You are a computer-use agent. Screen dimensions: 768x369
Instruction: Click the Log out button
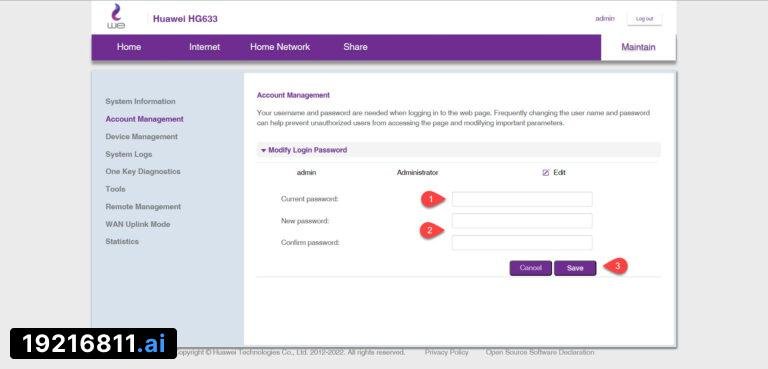[x=644, y=19]
